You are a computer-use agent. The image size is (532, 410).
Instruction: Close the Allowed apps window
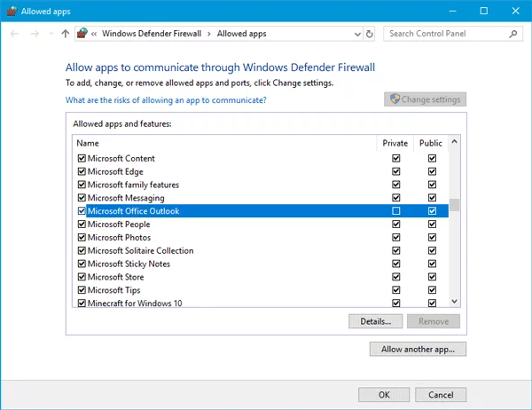[x=515, y=11]
